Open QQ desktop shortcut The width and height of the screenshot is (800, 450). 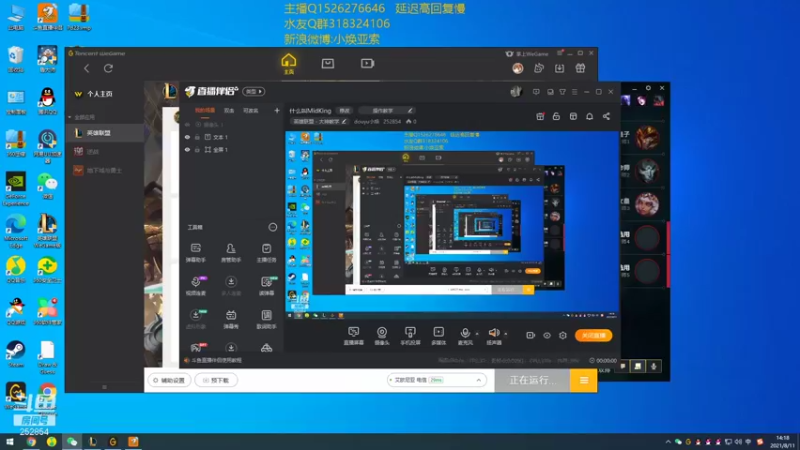[47, 101]
